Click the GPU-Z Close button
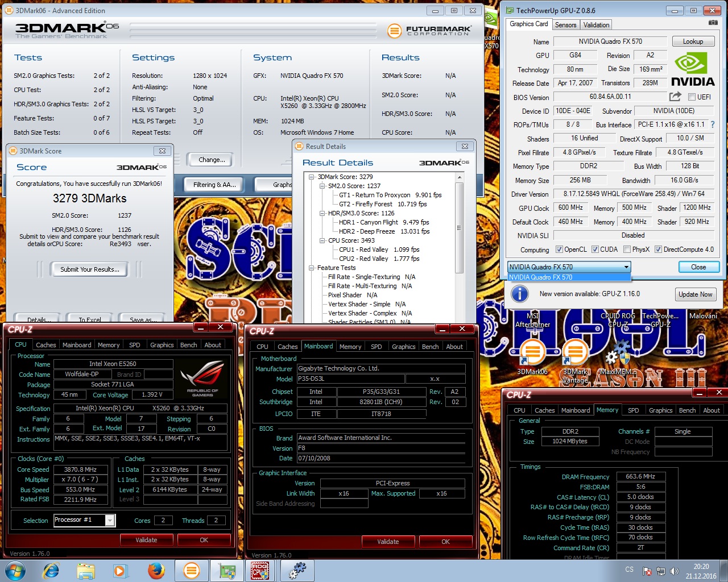 point(698,267)
